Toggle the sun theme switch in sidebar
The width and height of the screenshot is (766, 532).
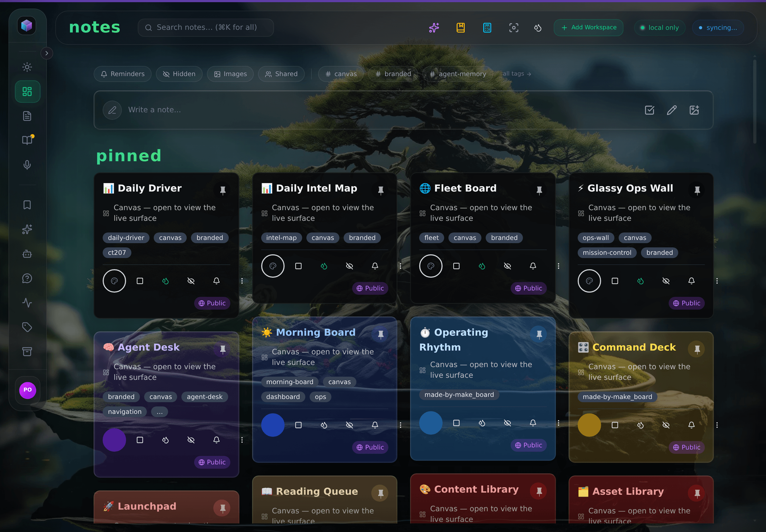(27, 67)
